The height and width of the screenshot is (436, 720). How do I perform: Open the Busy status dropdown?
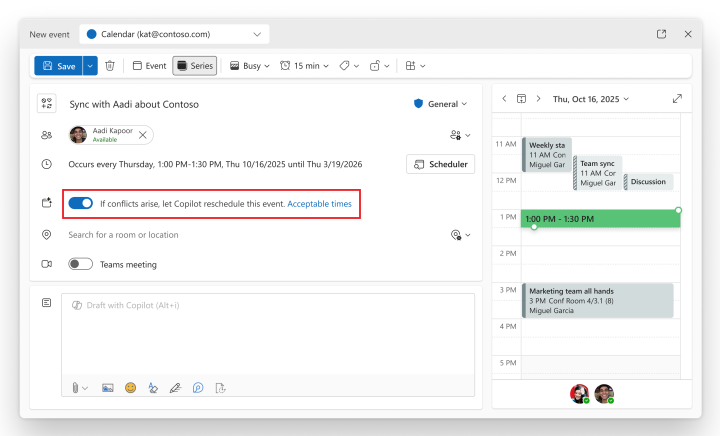pos(249,66)
